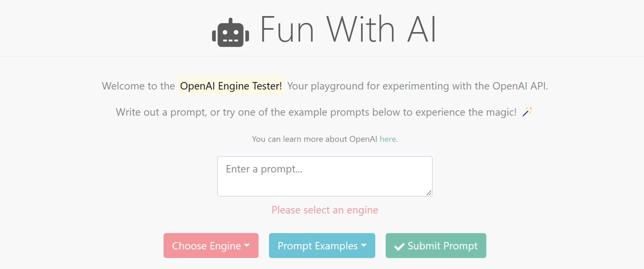This screenshot has height=269, width=644.
Task: Click the highlighted OpenAI Engine Tester text
Action: coord(231,86)
